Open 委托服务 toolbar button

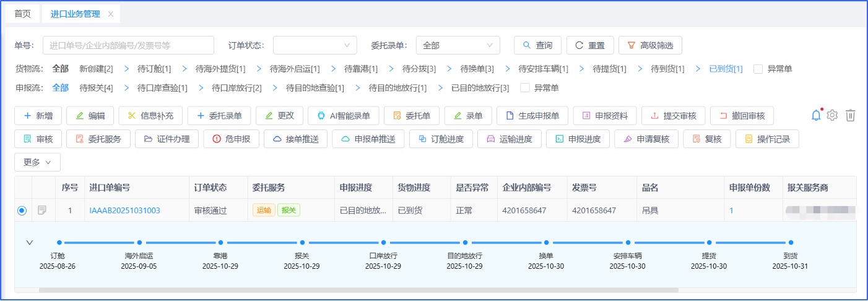click(x=98, y=139)
